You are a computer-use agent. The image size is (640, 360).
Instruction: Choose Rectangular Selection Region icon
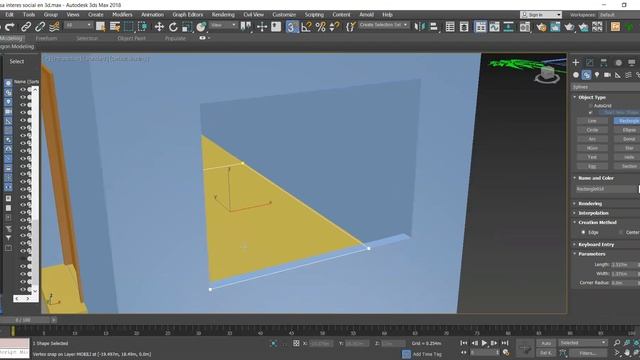click(x=129, y=27)
